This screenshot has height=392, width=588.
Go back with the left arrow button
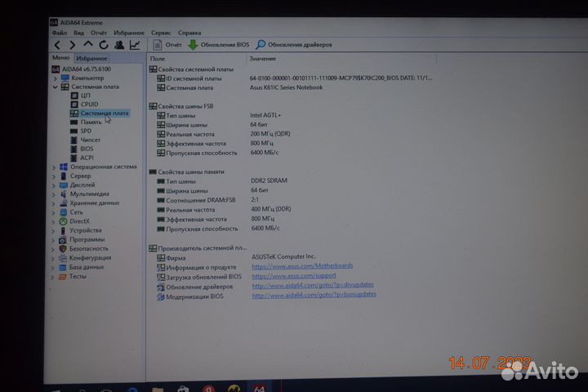57,46
